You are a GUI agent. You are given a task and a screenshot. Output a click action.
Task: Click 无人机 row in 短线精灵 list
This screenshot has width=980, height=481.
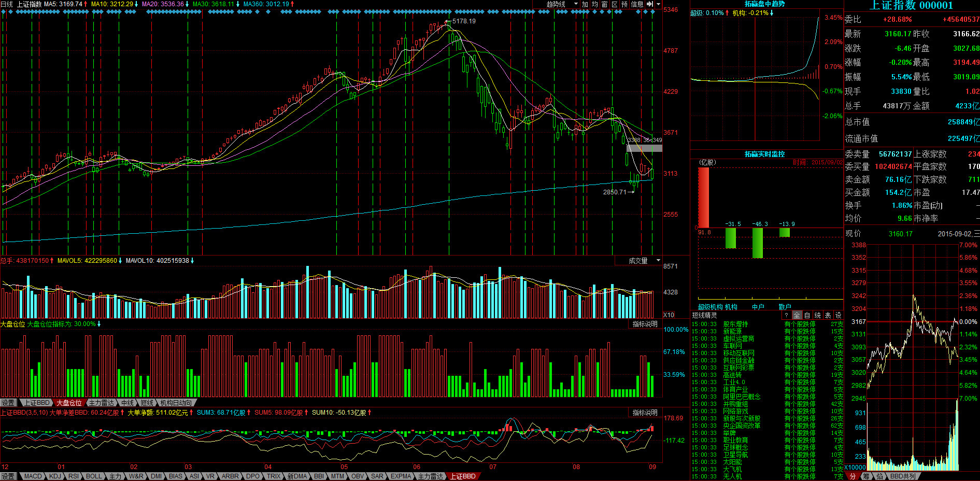click(768, 477)
